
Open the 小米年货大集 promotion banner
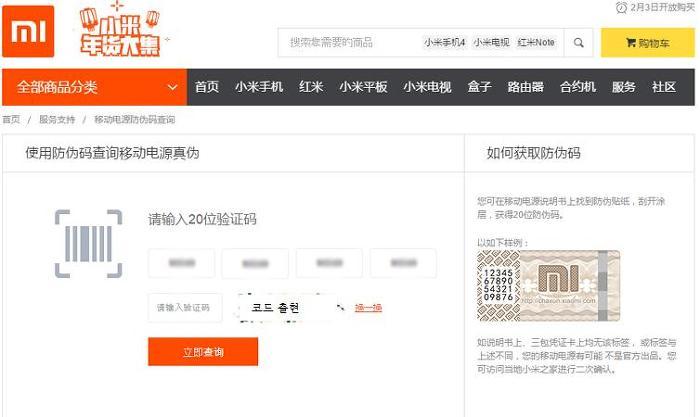(120, 30)
